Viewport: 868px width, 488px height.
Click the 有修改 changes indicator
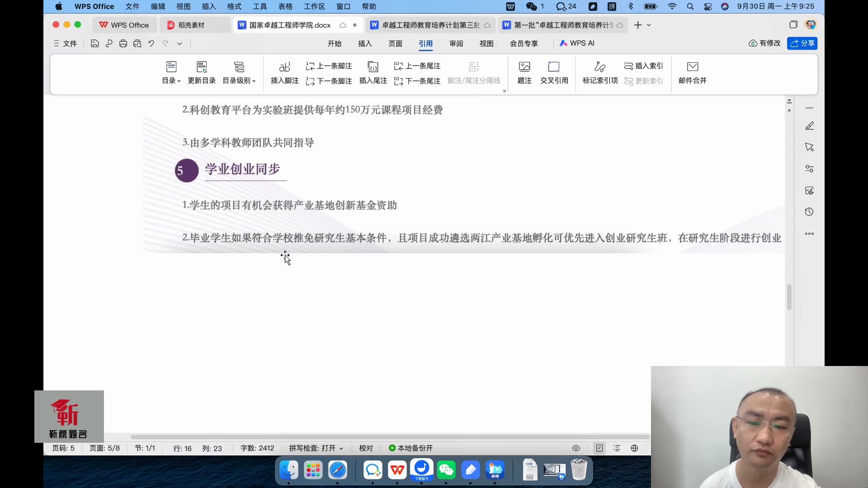point(765,43)
